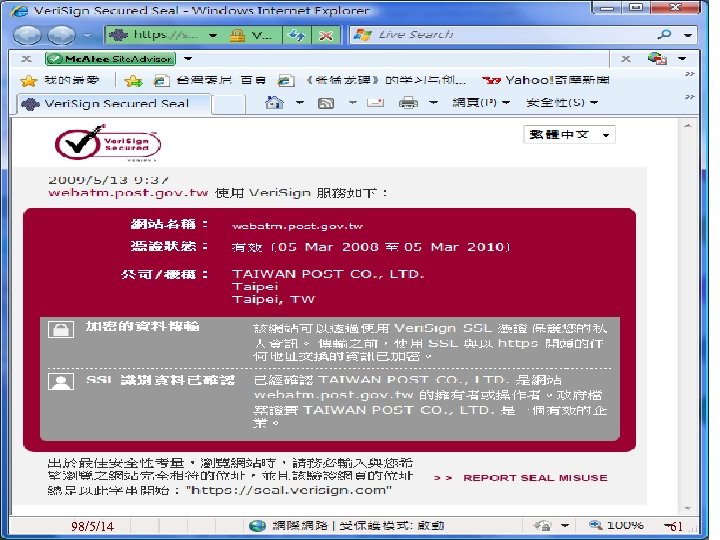The image size is (720, 540).
Task: Open the Favorites star 我的最愛
Action: [60, 80]
